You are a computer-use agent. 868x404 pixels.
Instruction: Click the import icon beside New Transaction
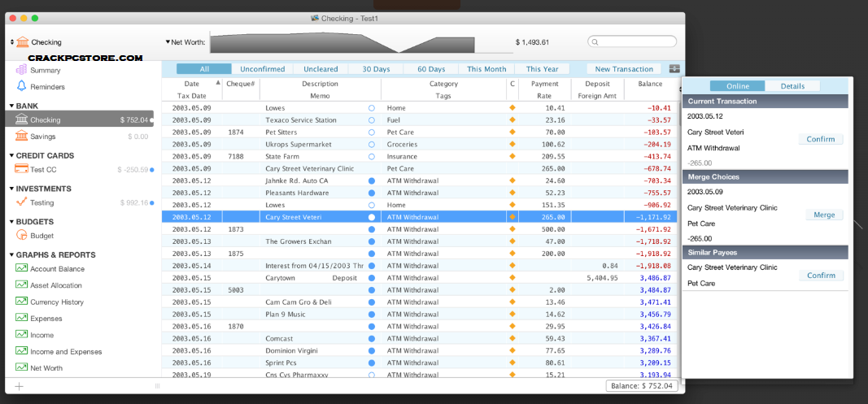pos(674,69)
